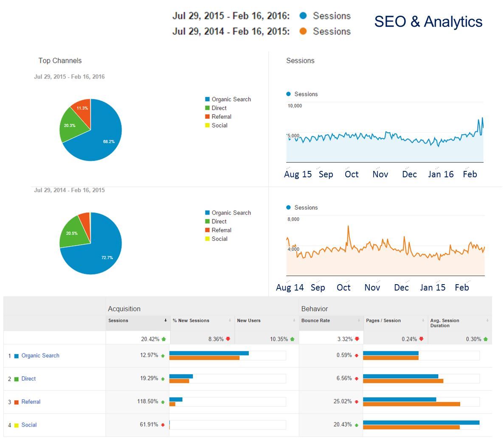Click the Bounce Rate sort arrow

[359, 320]
